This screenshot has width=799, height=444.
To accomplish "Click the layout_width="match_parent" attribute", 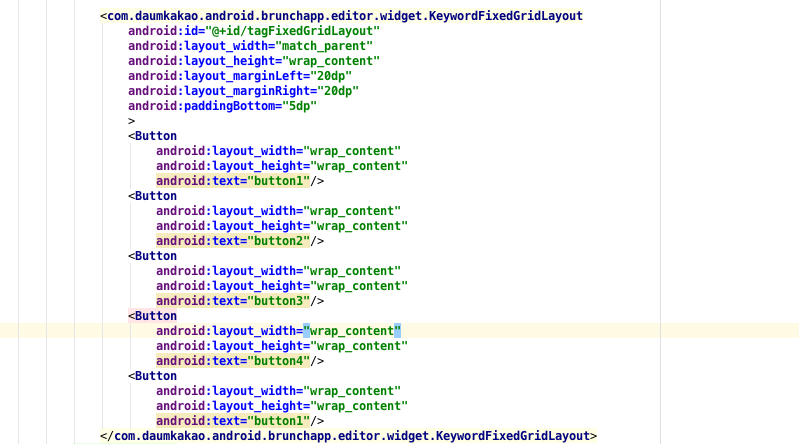I will pos(250,46).
